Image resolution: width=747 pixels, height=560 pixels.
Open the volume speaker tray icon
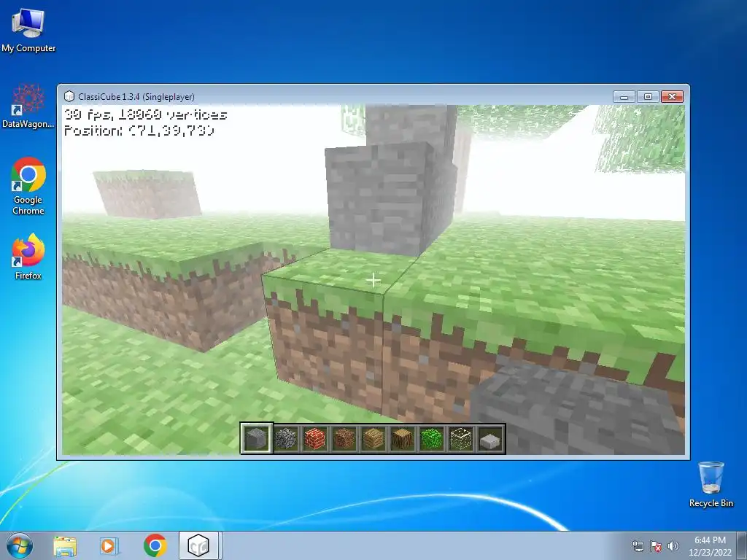pyautogui.click(x=673, y=546)
